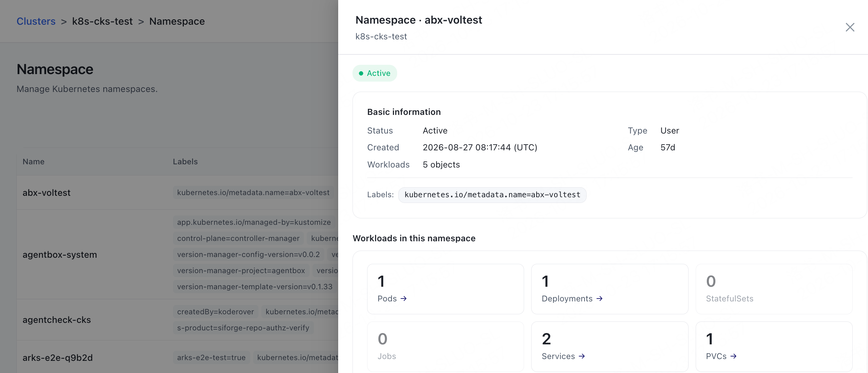
Task: Click k8s-cks-test in the breadcrumb
Action: coord(102,21)
